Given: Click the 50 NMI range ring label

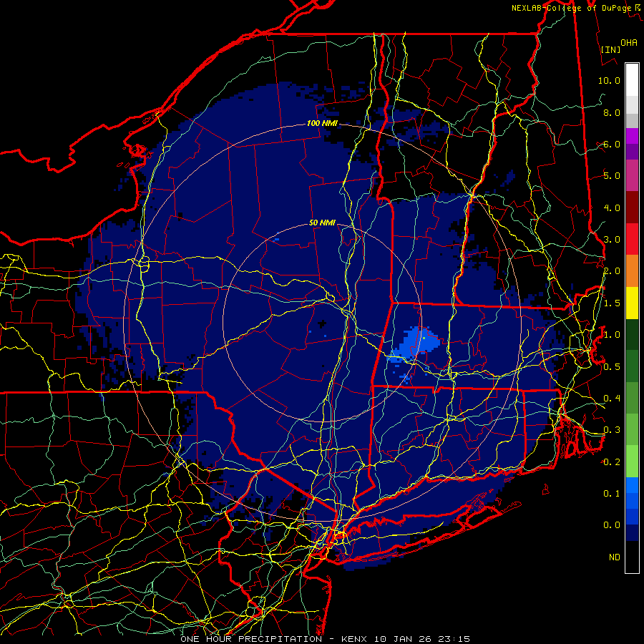Looking at the screenshot, I should (x=322, y=223).
